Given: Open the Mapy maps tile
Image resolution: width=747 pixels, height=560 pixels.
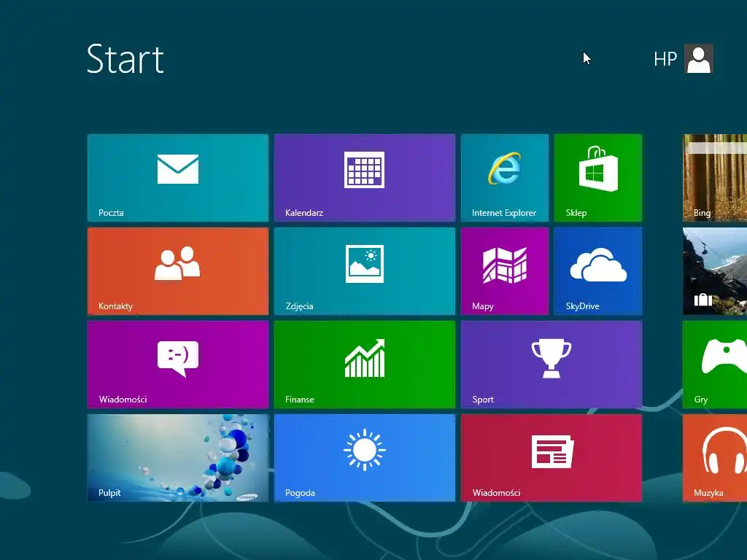Looking at the screenshot, I should pos(505,271).
